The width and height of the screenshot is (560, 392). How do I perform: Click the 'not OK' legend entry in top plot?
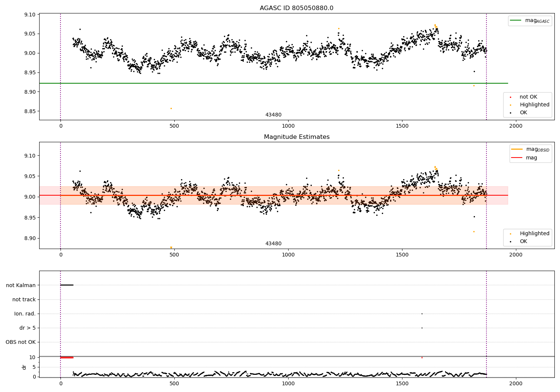coord(524,97)
